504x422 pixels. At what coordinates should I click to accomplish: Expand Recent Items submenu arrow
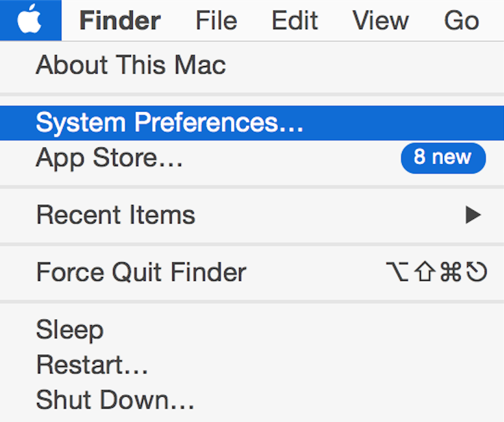[x=472, y=215]
